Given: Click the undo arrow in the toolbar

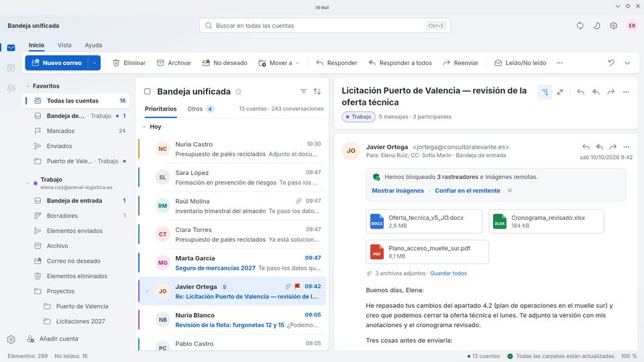Looking at the screenshot, I should (x=611, y=63).
